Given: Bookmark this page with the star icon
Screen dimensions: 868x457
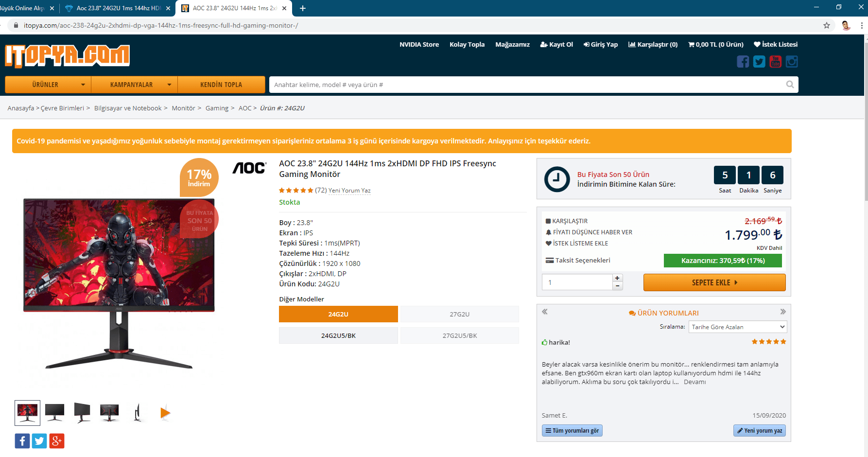Looking at the screenshot, I should (x=827, y=25).
